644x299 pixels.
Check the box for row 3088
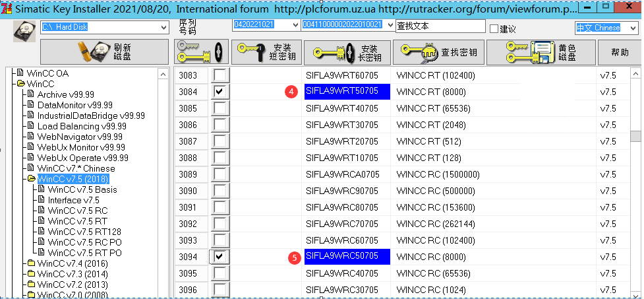pos(220,158)
